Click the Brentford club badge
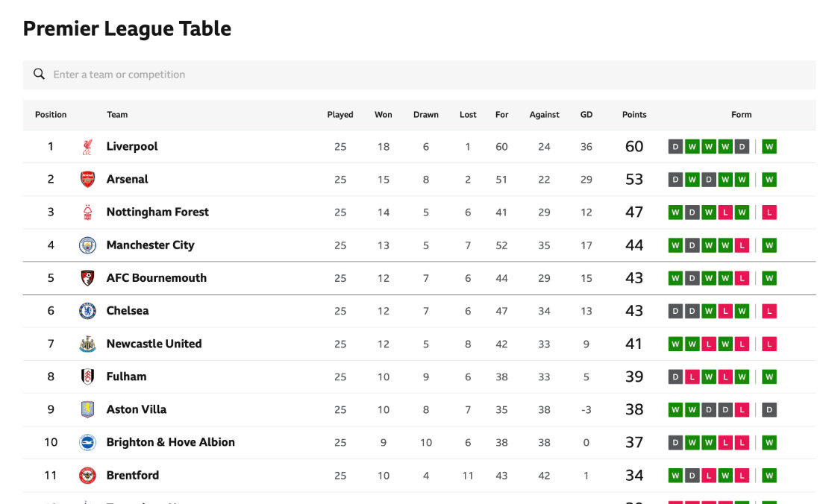 [x=87, y=476]
